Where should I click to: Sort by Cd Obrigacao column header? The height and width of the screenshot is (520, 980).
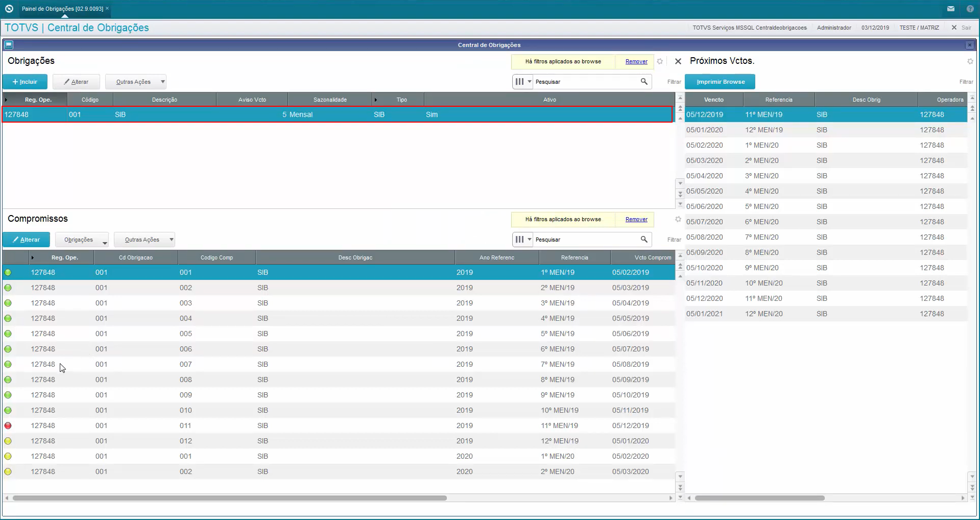click(x=136, y=257)
